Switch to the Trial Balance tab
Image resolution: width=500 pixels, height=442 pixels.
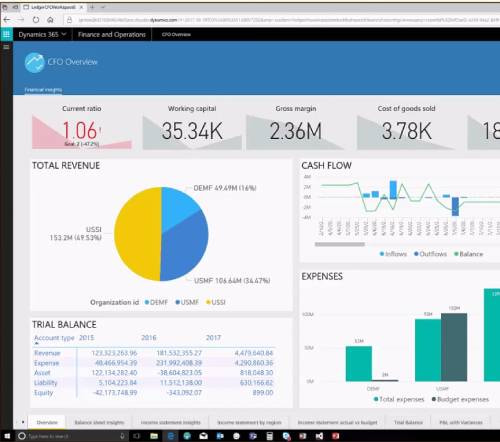coord(408,422)
